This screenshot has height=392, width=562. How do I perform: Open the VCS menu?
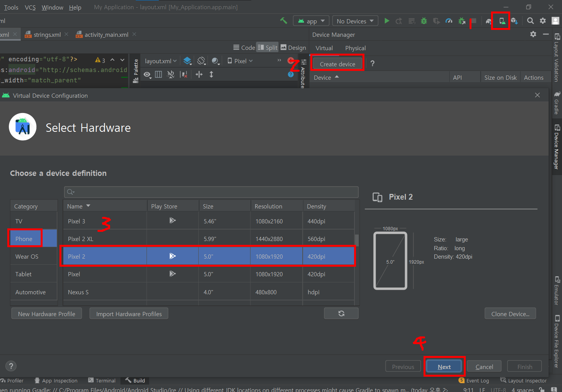(30, 7)
